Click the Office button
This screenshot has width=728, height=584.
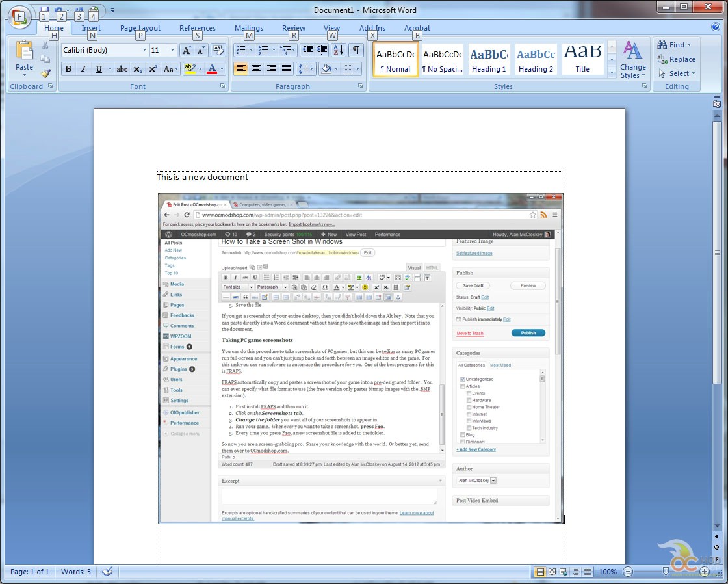tap(19, 17)
